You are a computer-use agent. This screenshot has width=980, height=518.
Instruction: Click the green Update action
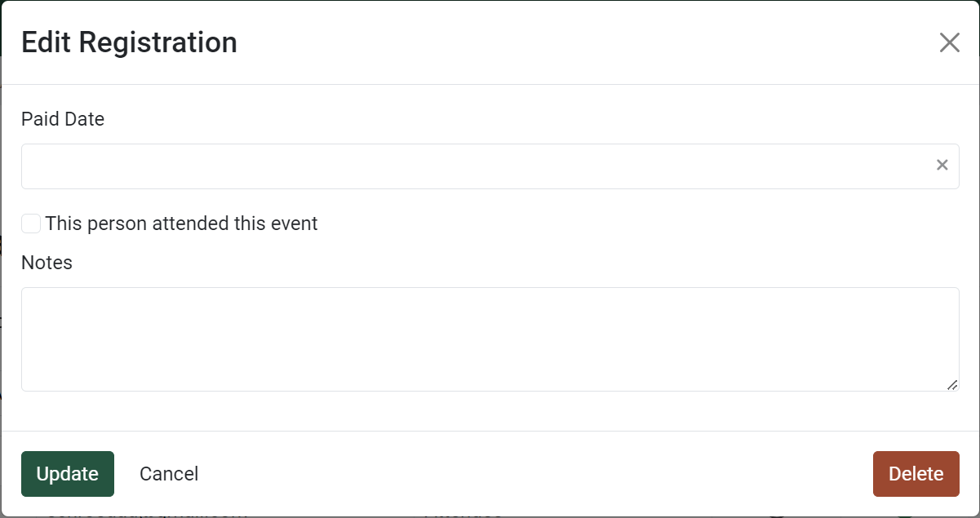click(x=67, y=473)
